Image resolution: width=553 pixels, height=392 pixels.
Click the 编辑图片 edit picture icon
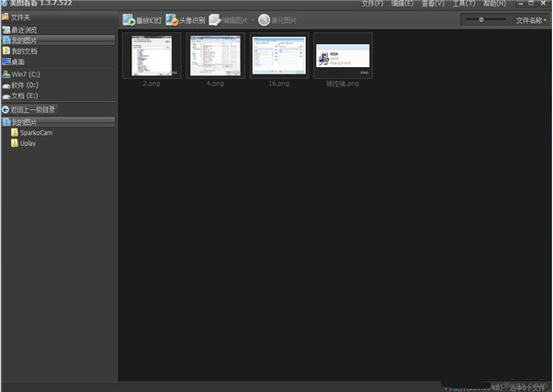(x=215, y=19)
